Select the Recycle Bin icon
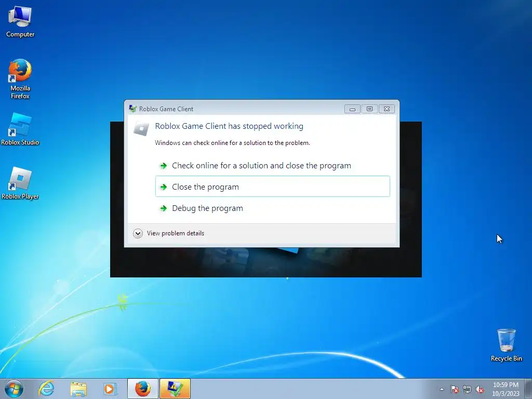 point(506,345)
